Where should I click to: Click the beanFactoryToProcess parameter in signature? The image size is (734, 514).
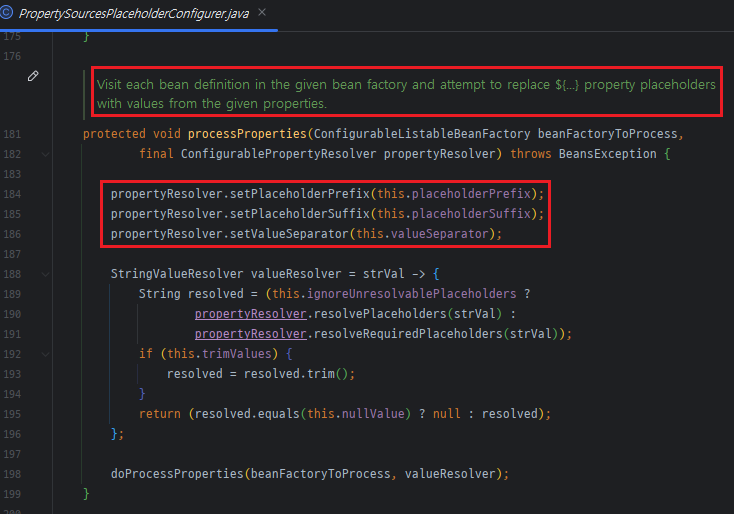pyautogui.click(x=608, y=134)
